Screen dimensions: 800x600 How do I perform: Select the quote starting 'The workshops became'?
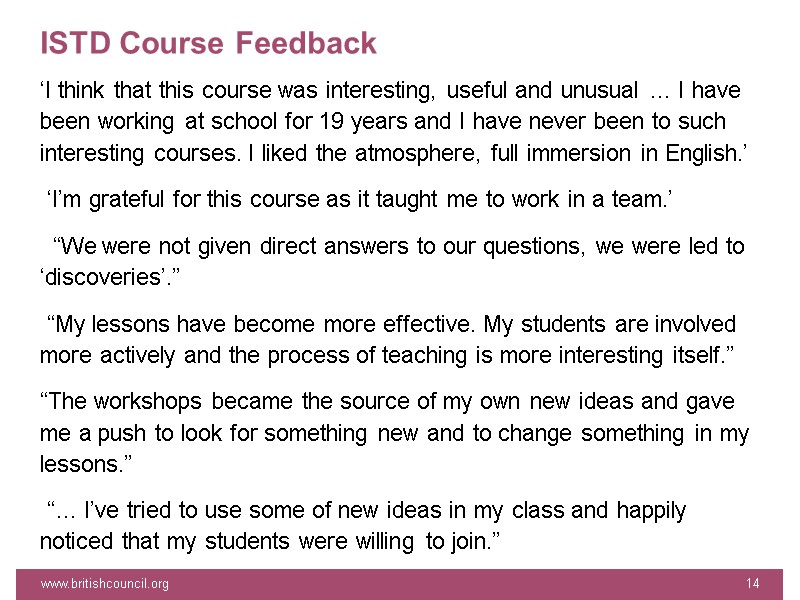[x=394, y=433]
